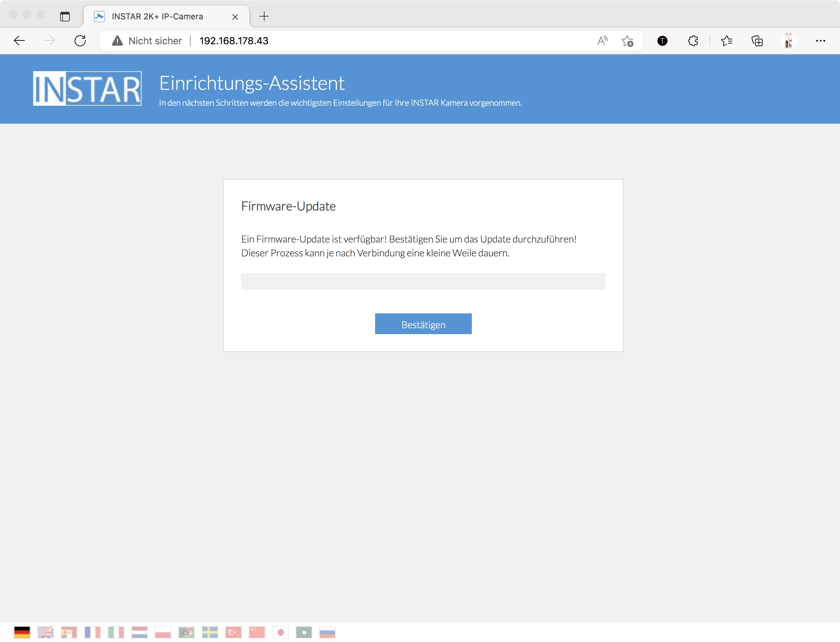The image size is (840, 642).
Task: Click Bestätigen to start firmware update
Action: click(x=423, y=324)
